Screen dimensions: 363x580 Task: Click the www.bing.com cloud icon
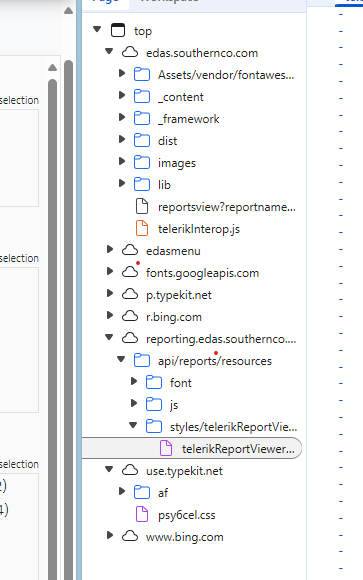130,536
